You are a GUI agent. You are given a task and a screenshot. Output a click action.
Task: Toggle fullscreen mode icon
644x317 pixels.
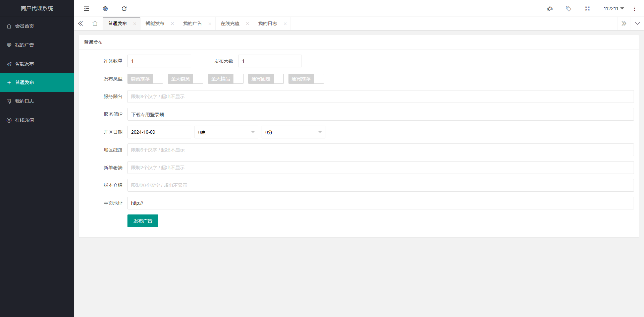pyautogui.click(x=587, y=9)
